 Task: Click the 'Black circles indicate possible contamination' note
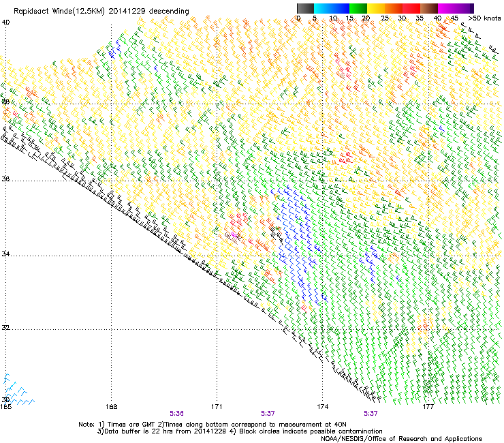(x=311, y=431)
